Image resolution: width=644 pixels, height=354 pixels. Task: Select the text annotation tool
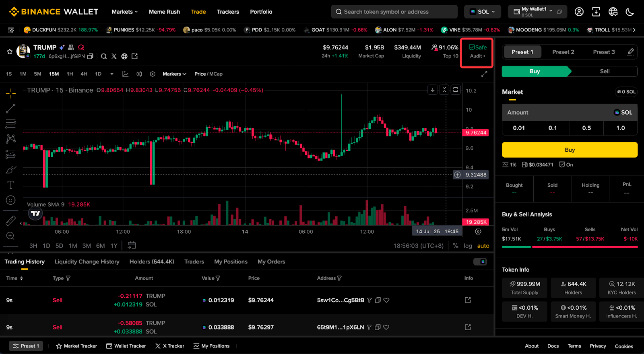(11, 185)
